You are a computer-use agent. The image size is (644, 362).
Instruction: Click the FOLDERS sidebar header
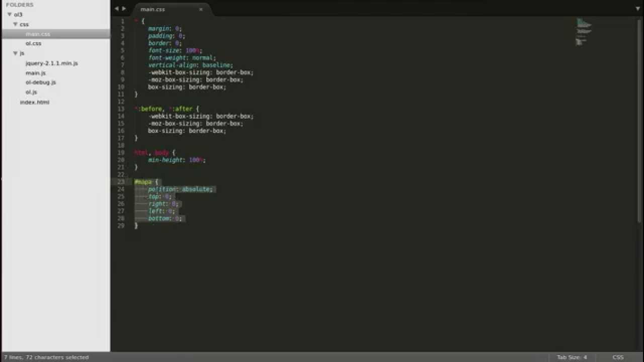[20, 5]
